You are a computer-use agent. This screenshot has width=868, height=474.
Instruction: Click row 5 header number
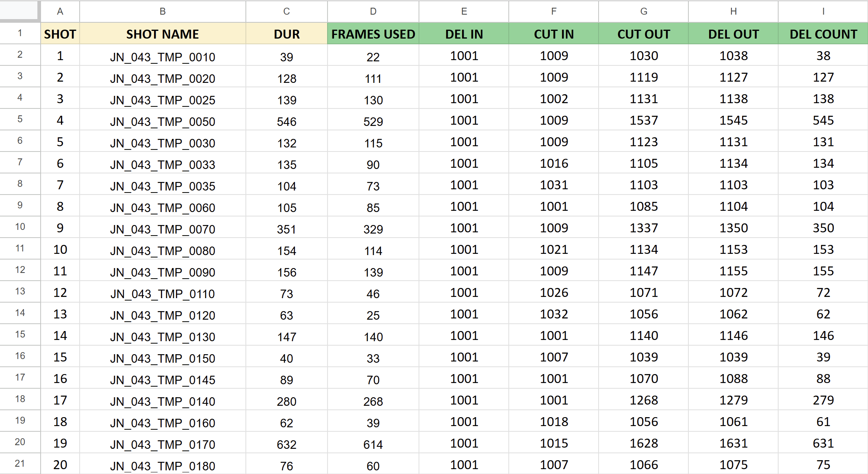coord(20,119)
